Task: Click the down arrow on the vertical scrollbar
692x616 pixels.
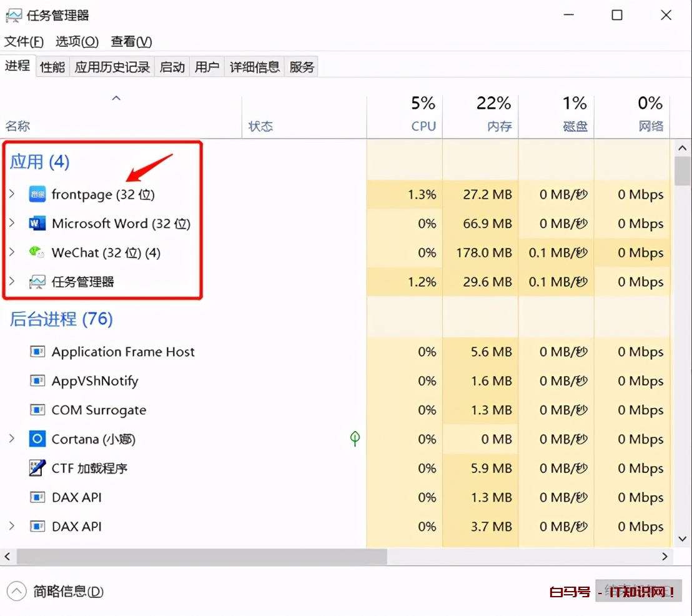Action: click(682, 539)
